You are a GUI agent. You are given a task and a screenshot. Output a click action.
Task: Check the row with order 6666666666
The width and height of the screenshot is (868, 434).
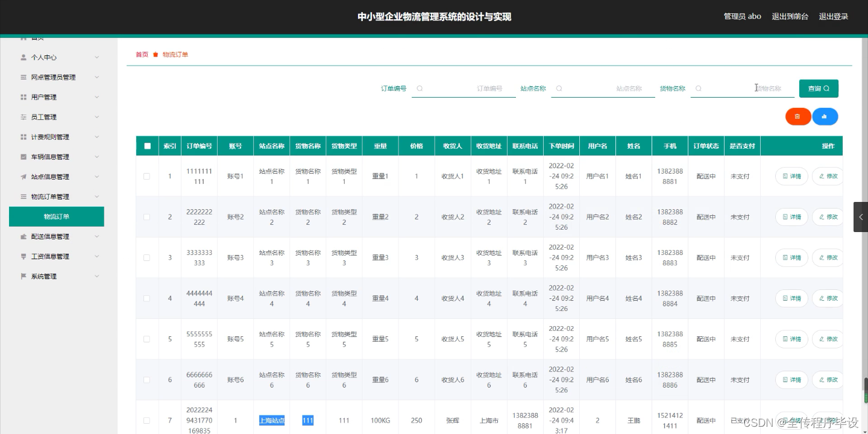(146, 380)
